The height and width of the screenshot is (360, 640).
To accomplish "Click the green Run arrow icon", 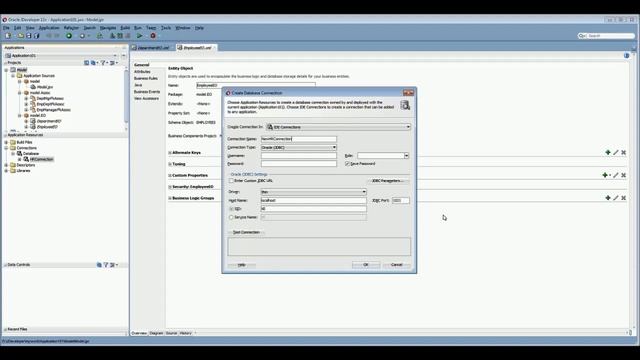I will click(140, 36).
